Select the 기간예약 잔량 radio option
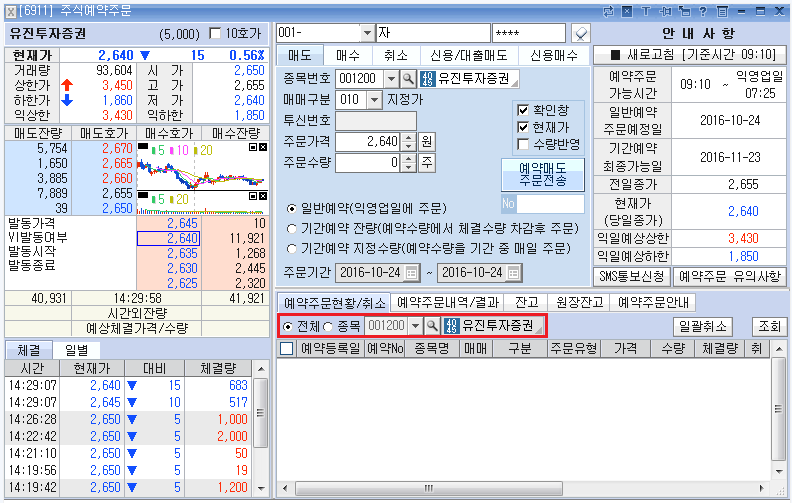Screen dimensions: 792x503 [x=291, y=228]
